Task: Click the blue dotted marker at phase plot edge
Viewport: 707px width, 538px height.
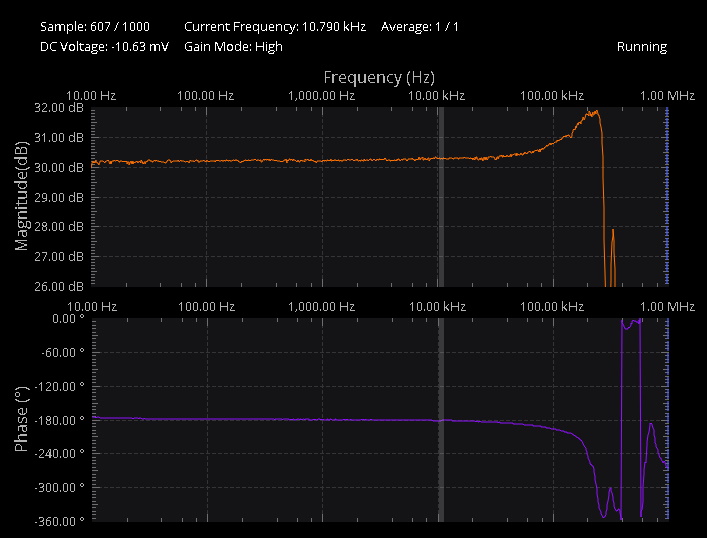Action: click(667, 420)
